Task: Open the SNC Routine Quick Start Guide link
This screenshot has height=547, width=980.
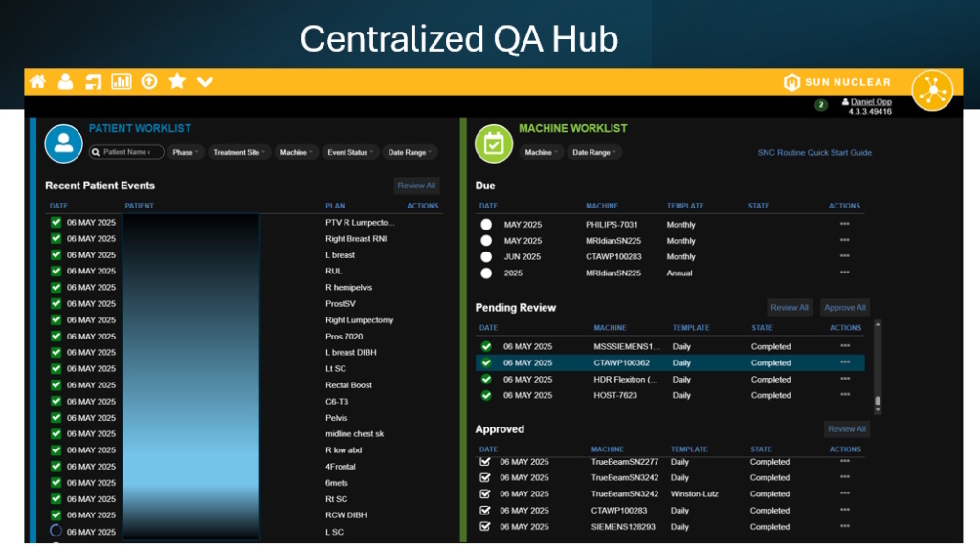Action: tap(814, 153)
